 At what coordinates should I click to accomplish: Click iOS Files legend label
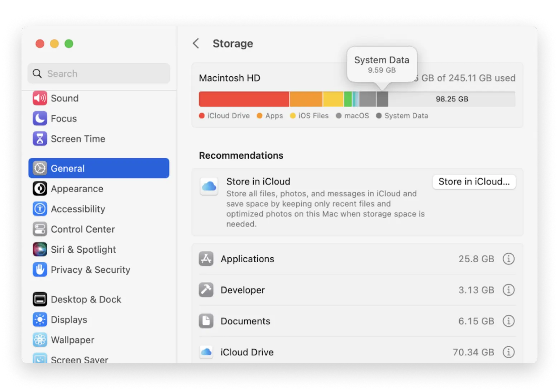click(314, 116)
